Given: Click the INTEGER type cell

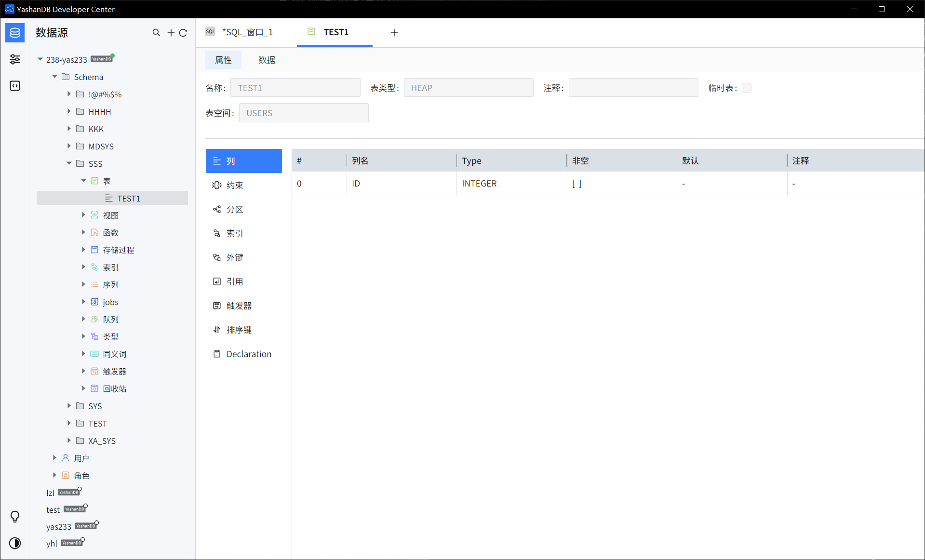Looking at the screenshot, I should (511, 184).
